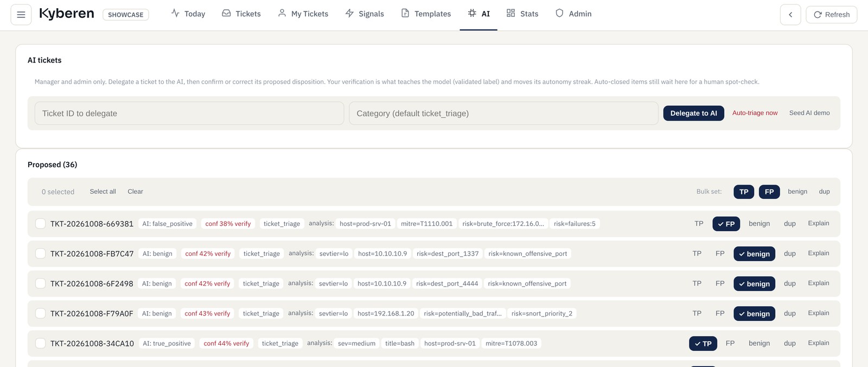Confirm FP for ticket 669381
868x367 pixels.
click(726, 224)
